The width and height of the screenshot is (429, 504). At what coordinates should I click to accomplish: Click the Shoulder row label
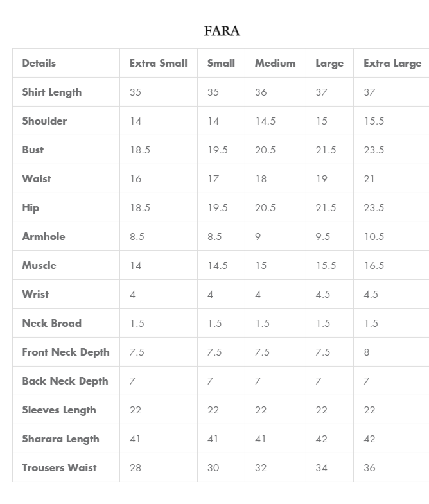44,121
